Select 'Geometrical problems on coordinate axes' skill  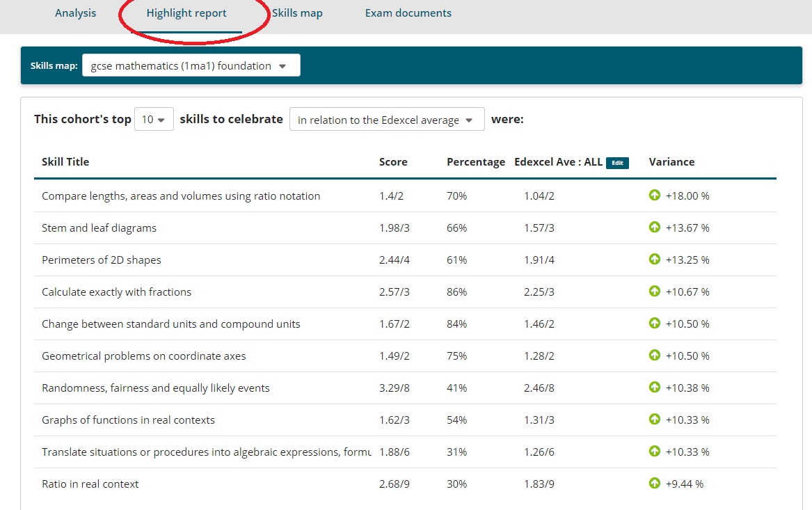click(x=144, y=356)
